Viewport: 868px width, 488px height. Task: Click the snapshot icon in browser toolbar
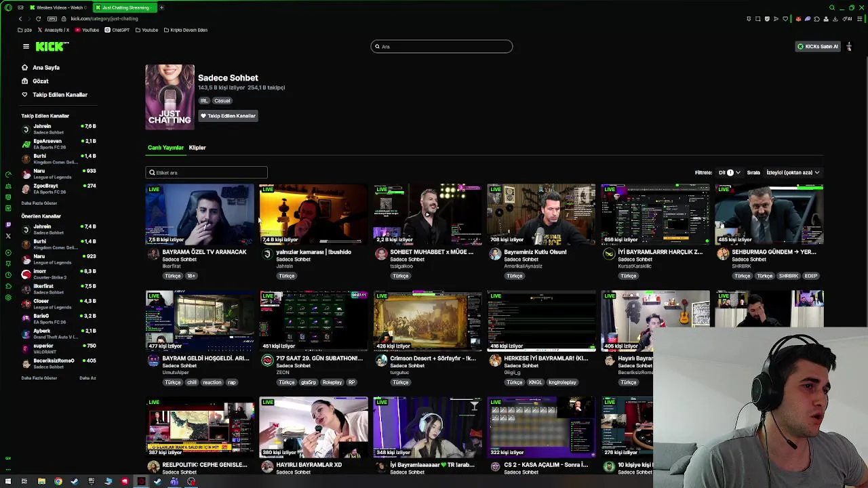(758, 19)
